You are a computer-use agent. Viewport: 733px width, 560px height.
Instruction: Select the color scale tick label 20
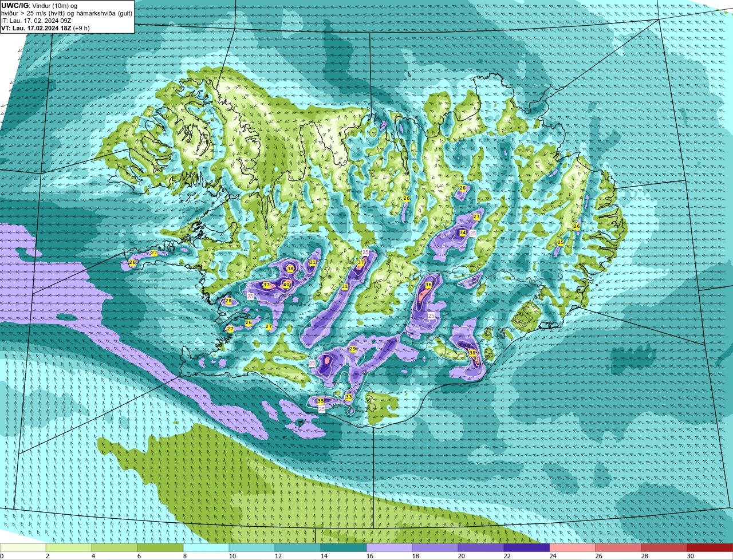click(462, 556)
